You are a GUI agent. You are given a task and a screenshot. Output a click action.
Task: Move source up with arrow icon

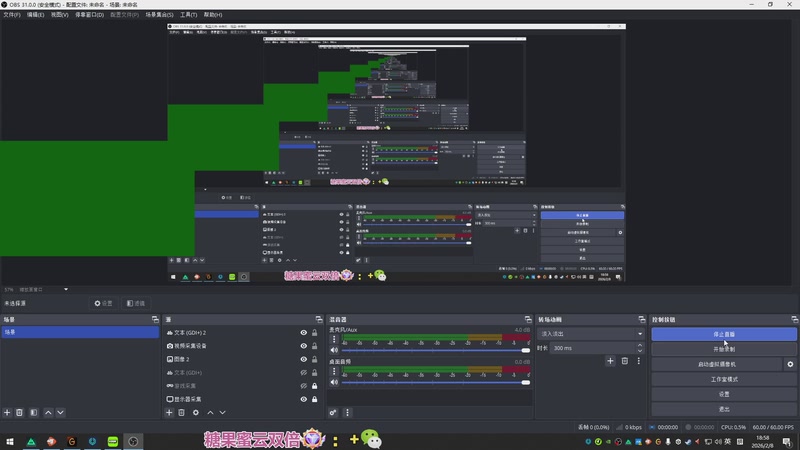[x=210, y=412]
